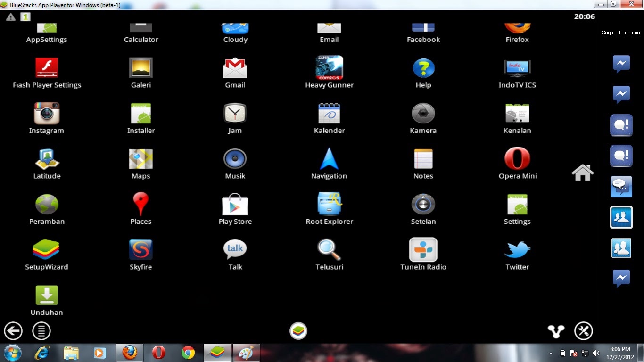Open Flash Player Settings app
The width and height of the screenshot is (644, 362).
pyautogui.click(x=47, y=68)
